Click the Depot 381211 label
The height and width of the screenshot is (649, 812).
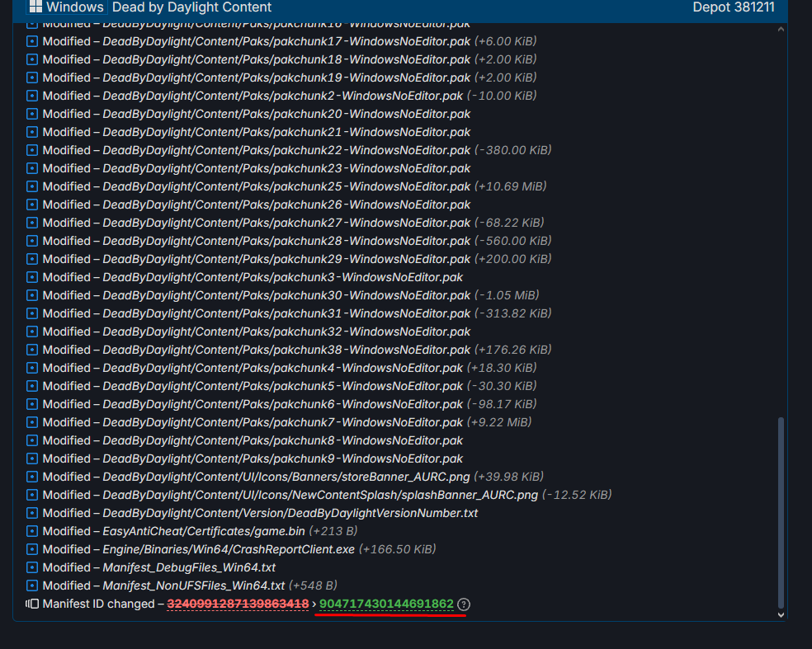click(x=734, y=7)
